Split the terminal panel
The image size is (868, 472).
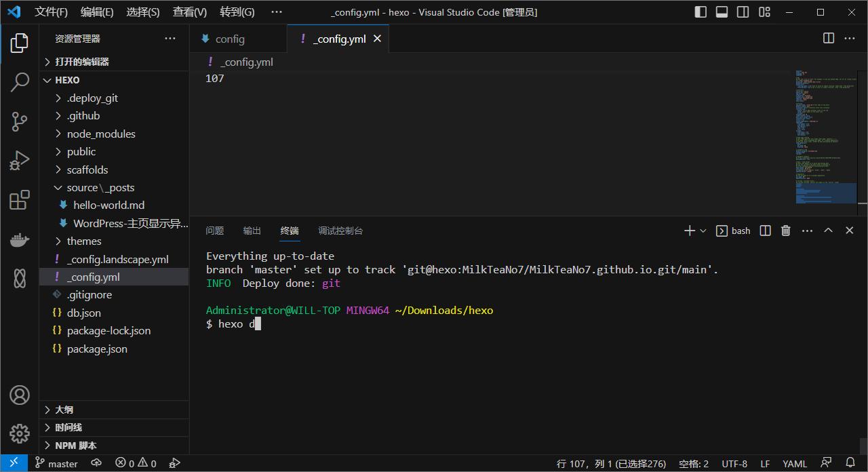765,231
